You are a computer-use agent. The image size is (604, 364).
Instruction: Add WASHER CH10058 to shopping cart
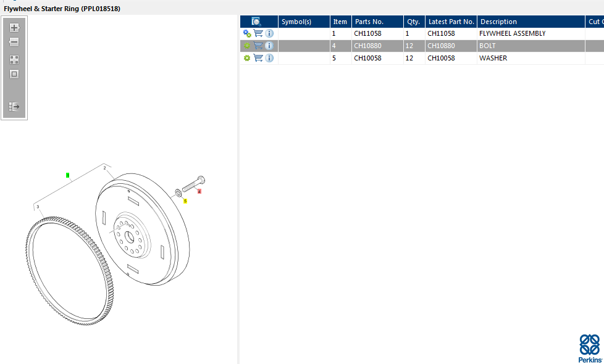click(x=258, y=58)
